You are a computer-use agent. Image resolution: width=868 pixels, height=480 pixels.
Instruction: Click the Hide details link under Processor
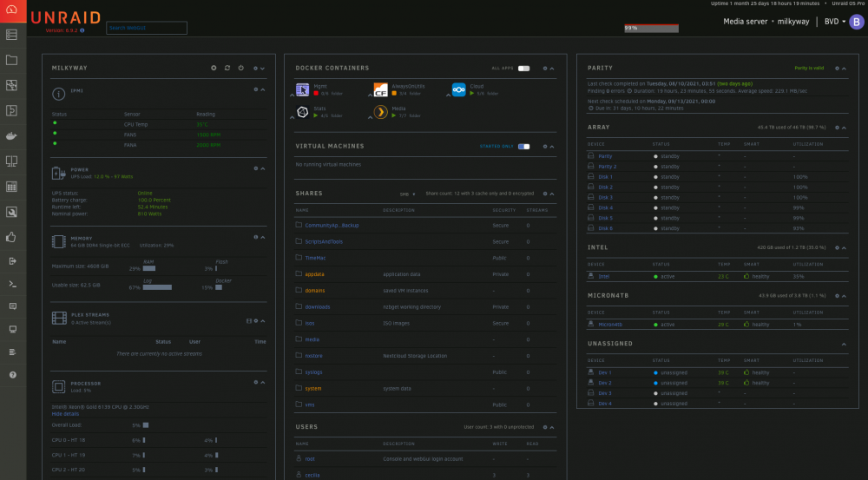pos(65,413)
